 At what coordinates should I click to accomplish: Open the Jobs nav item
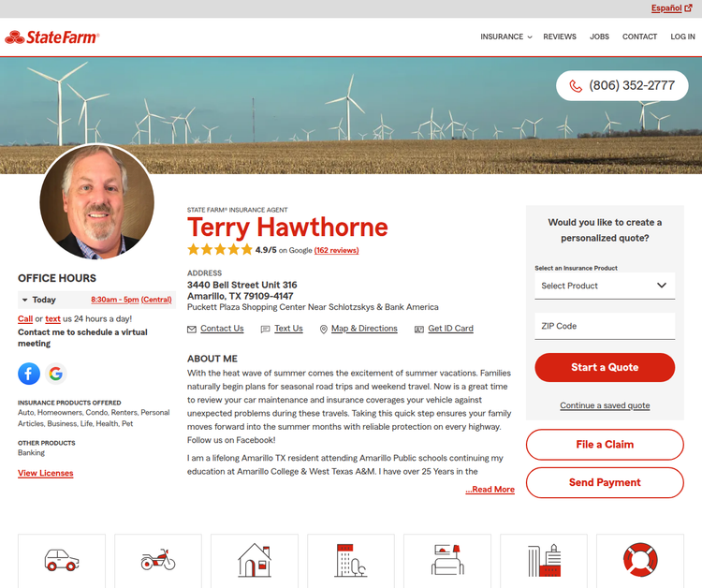pyautogui.click(x=599, y=37)
